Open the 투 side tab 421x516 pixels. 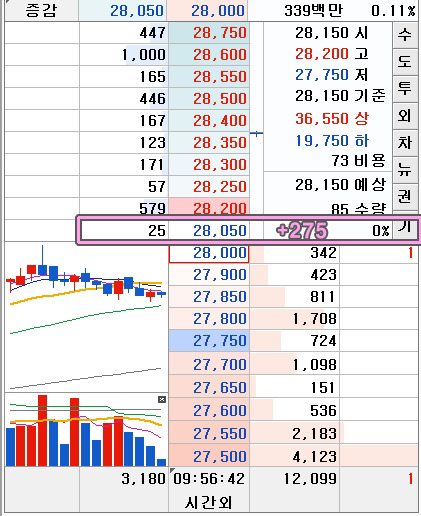(x=405, y=89)
